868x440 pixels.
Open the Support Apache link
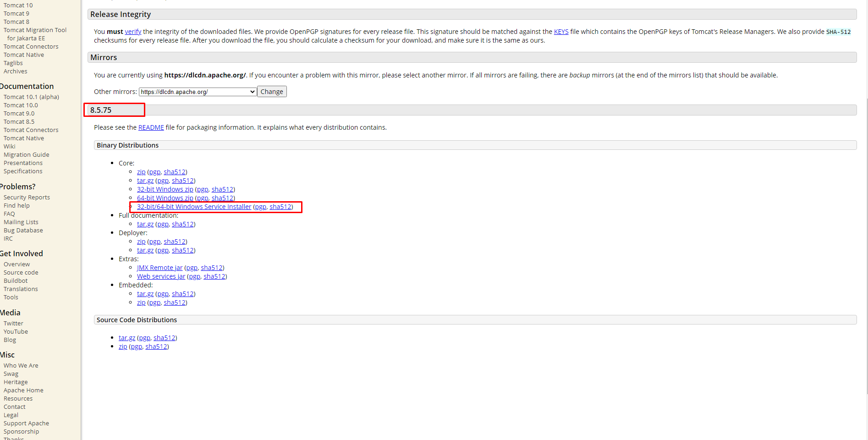point(26,423)
